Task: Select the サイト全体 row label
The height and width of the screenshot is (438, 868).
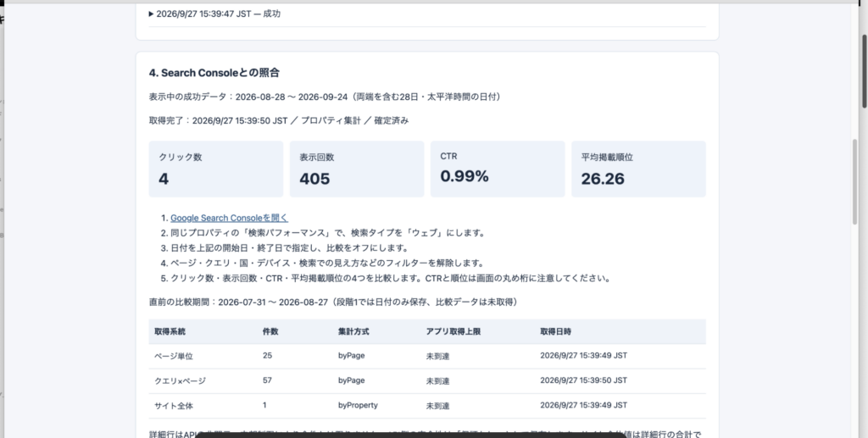Action: point(174,406)
